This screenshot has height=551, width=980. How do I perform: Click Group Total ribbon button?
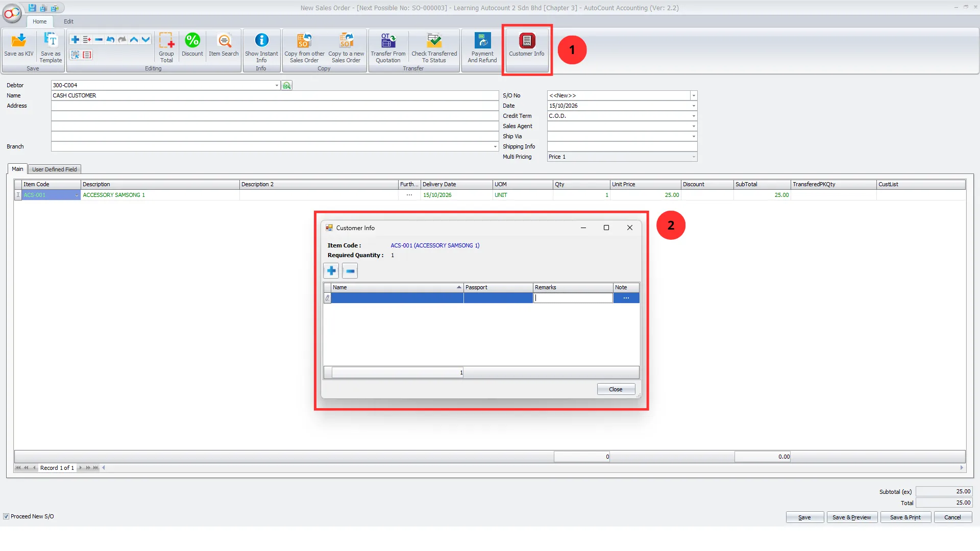click(166, 48)
